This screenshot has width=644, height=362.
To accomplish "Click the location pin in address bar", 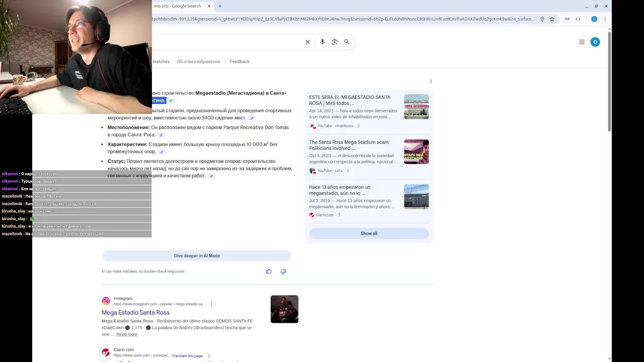I will [542, 19].
